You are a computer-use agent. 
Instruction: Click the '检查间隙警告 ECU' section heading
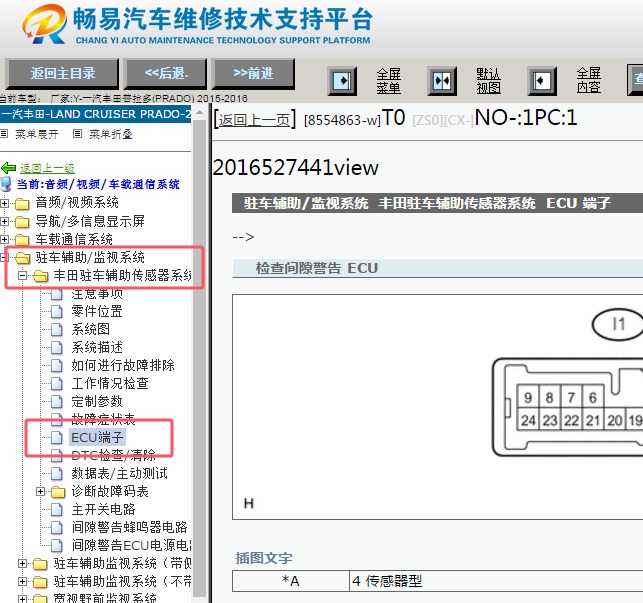pyautogui.click(x=317, y=268)
